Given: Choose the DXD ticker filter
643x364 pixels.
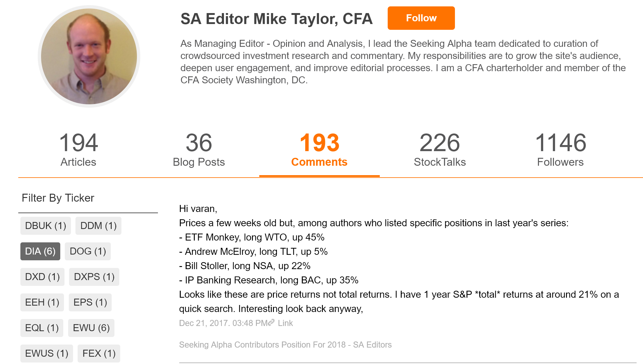Looking at the screenshot, I should 42,277.
